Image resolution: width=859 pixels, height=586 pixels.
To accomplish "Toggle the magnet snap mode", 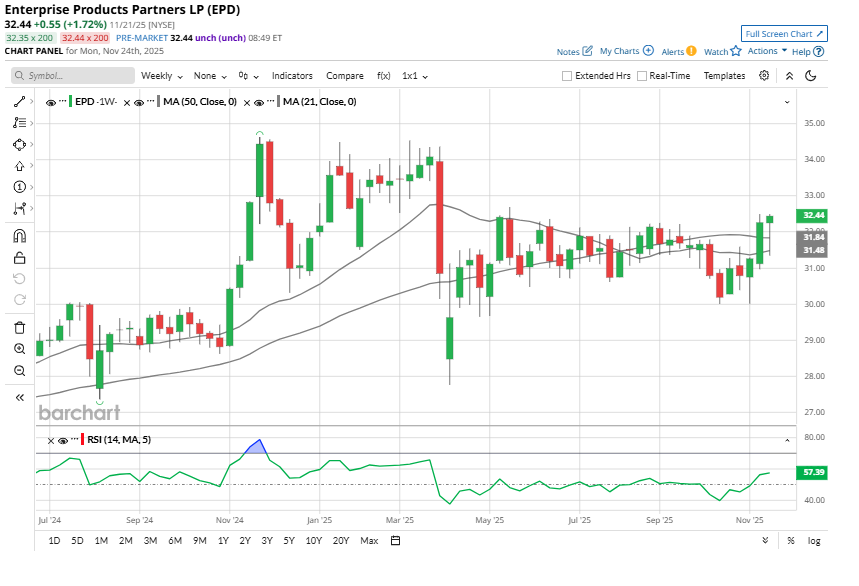I will pos(19,236).
